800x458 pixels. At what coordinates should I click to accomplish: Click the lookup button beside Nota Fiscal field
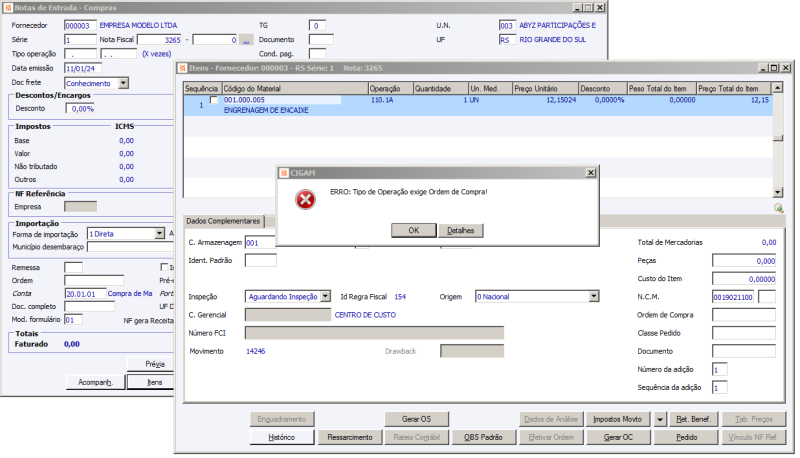point(246,40)
